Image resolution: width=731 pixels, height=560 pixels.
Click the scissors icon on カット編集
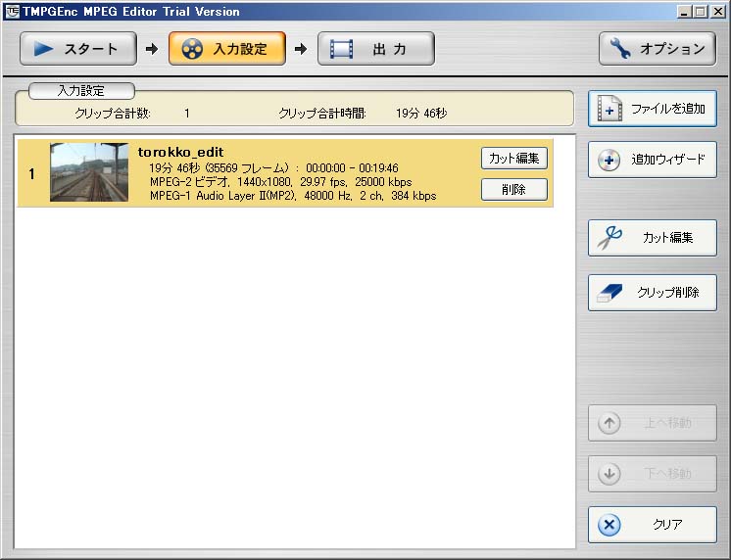pos(609,238)
